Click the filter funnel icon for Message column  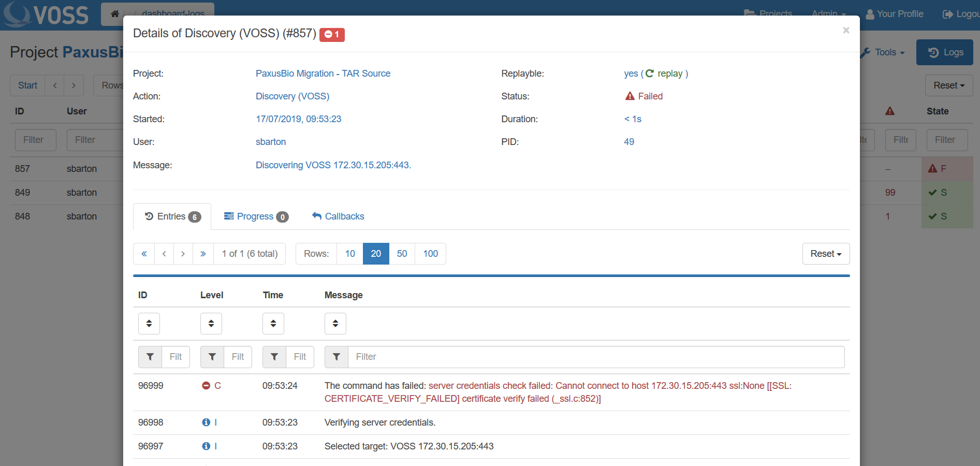coord(337,357)
